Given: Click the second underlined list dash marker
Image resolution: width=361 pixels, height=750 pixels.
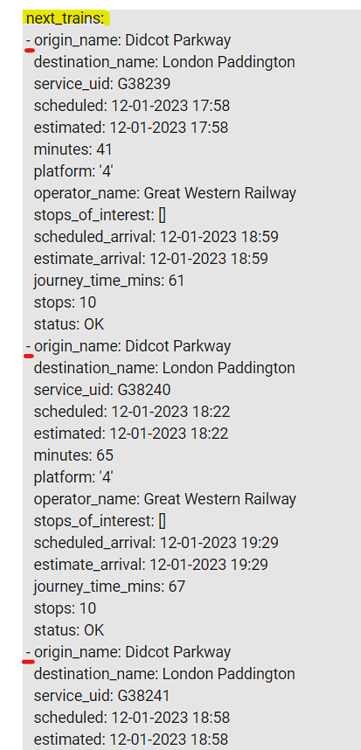Looking at the screenshot, I should click(29, 349).
